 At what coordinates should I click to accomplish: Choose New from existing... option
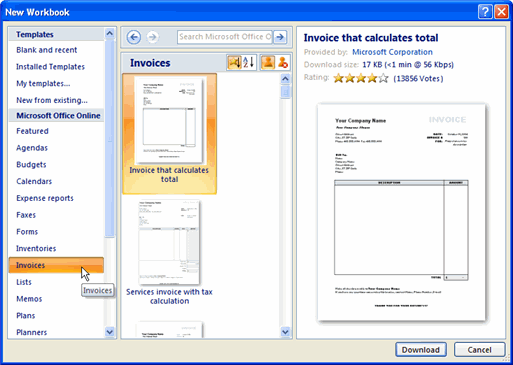52,100
